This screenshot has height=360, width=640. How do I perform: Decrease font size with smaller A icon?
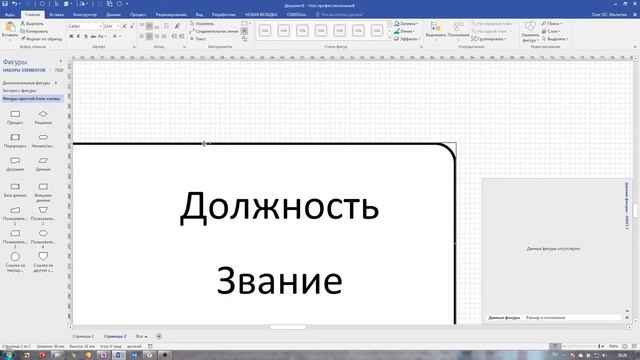pos(132,26)
